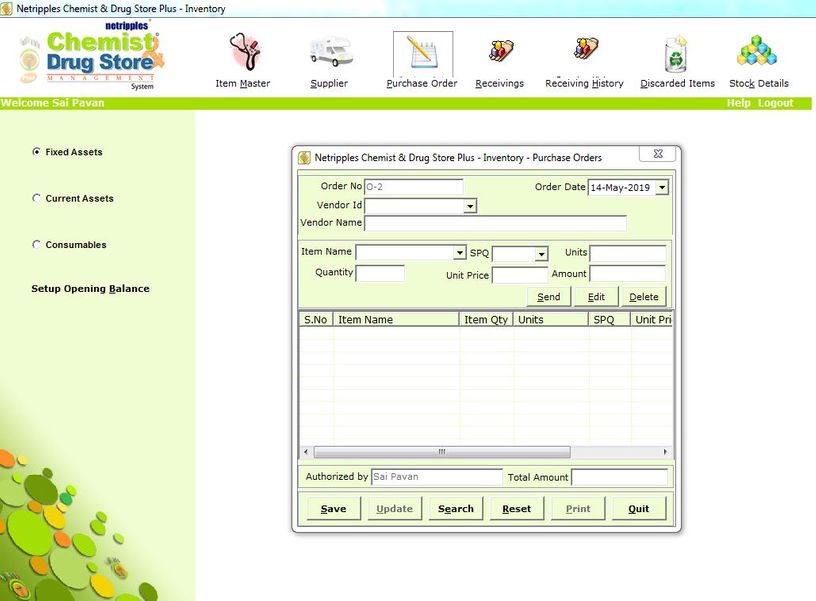Click the Item Qty column header

click(x=486, y=319)
